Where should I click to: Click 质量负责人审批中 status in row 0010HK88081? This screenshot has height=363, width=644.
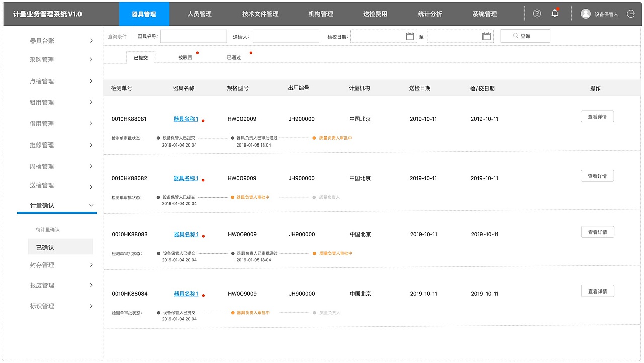pyautogui.click(x=335, y=138)
